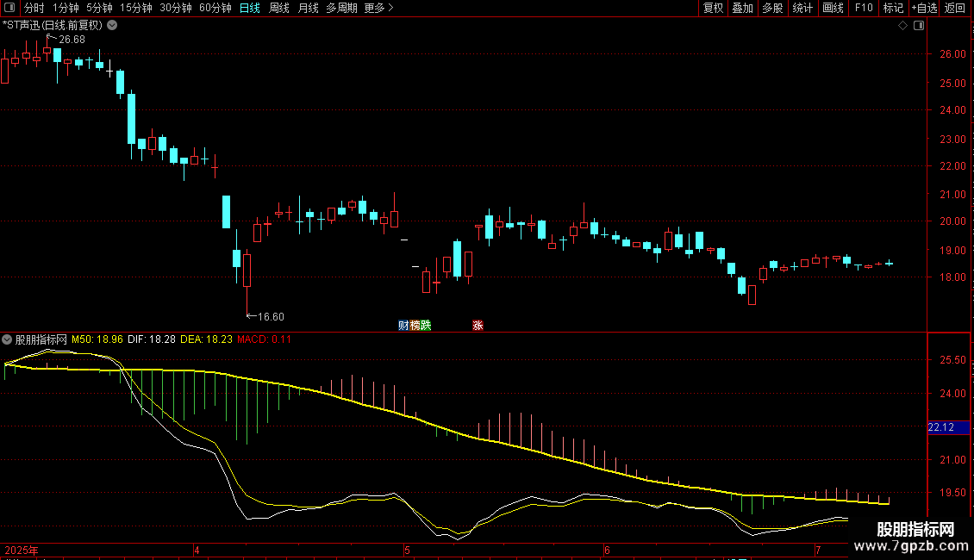Screen dimensions: 974x560
Task: Switch to 月线 monthly chart
Action: tap(308, 8)
